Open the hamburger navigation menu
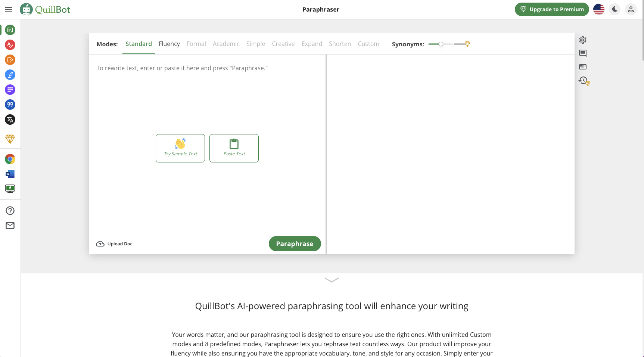644x357 pixels. (x=9, y=9)
